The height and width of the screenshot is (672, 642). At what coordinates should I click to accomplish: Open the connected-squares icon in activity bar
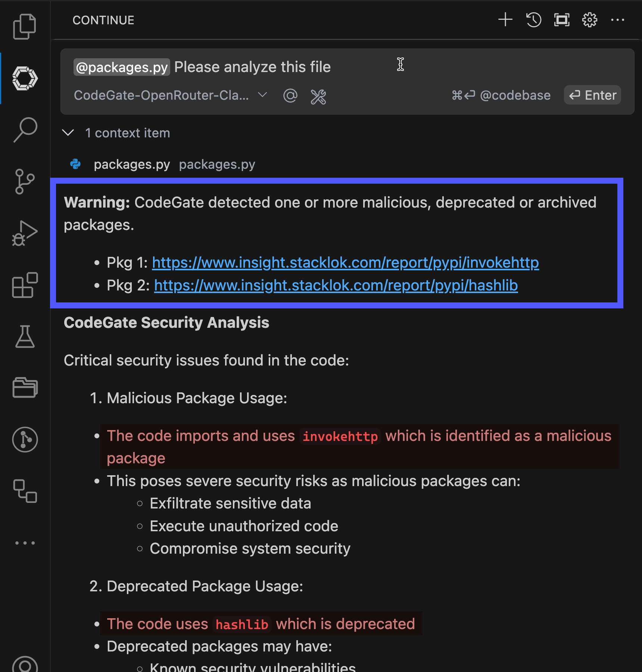click(x=25, y=491)
